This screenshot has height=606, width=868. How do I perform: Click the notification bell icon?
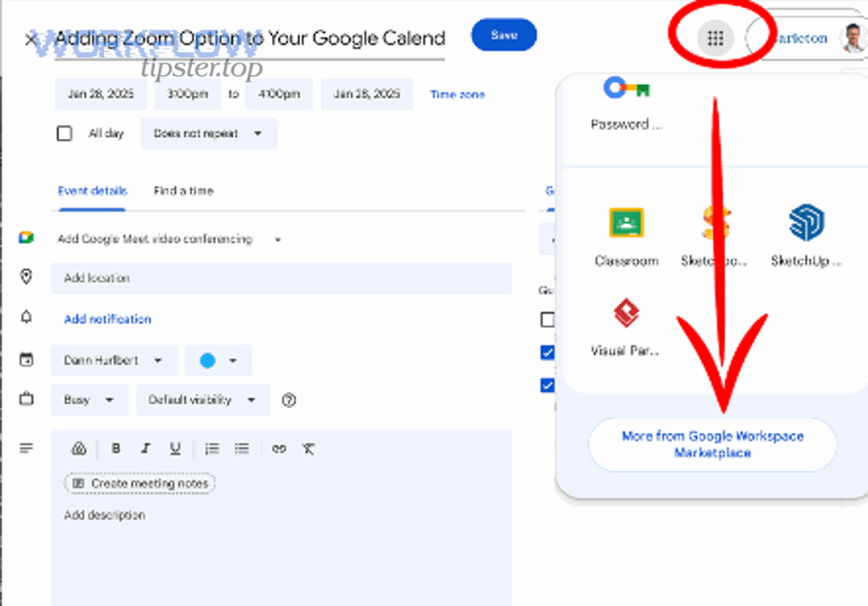click(26, 317)
